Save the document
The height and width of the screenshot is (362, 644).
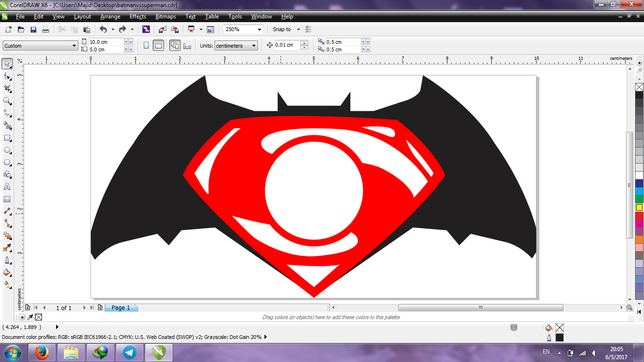point(33,29)
